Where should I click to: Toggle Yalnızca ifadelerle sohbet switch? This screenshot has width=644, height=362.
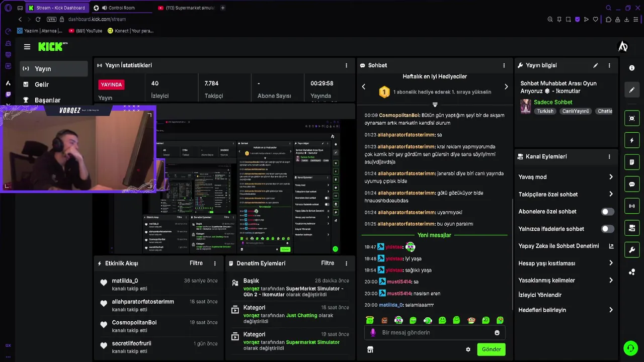607,229
